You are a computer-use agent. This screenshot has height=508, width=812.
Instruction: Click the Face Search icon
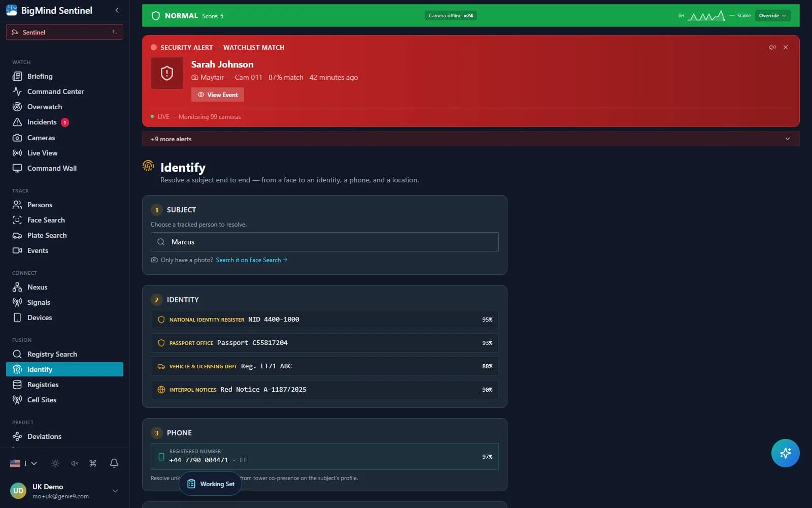pos(17,220)
